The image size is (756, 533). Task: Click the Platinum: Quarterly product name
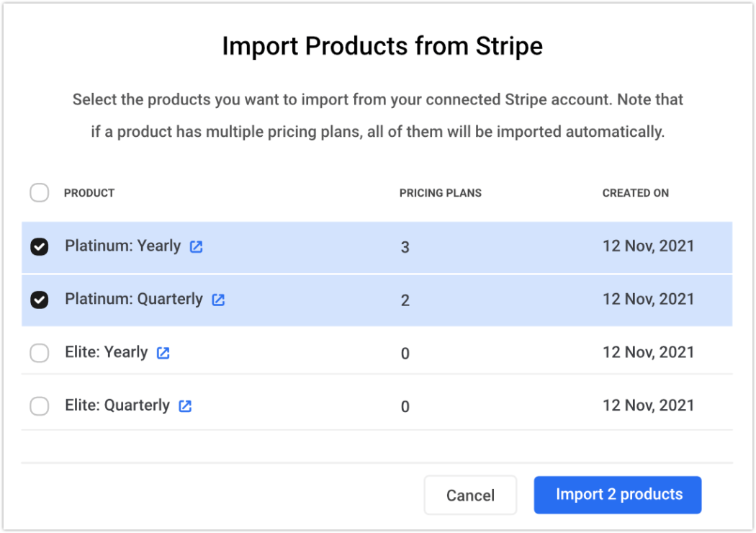coord(135,300)
